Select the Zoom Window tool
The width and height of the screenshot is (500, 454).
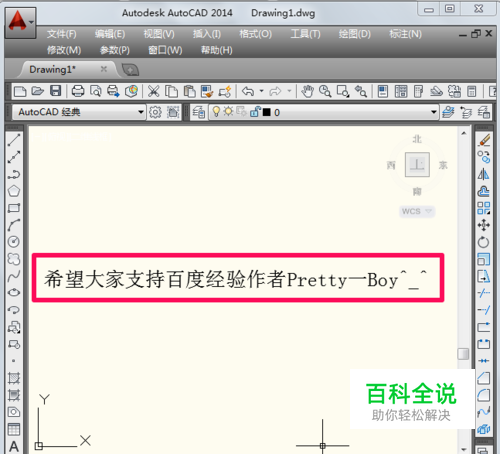(x=343, y=91)
